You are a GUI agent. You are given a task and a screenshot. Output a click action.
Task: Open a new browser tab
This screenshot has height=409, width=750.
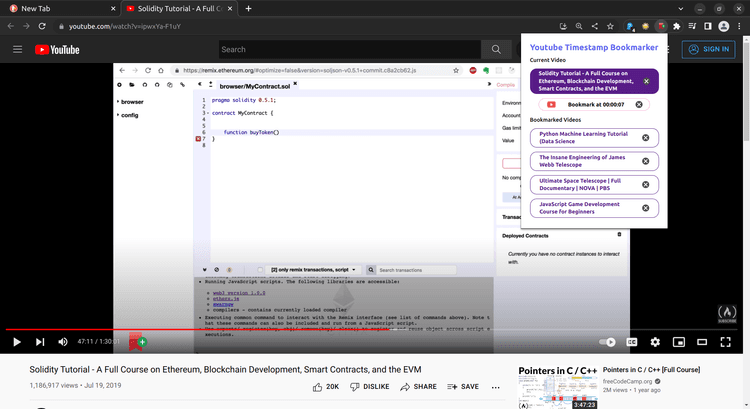[248, 9]
